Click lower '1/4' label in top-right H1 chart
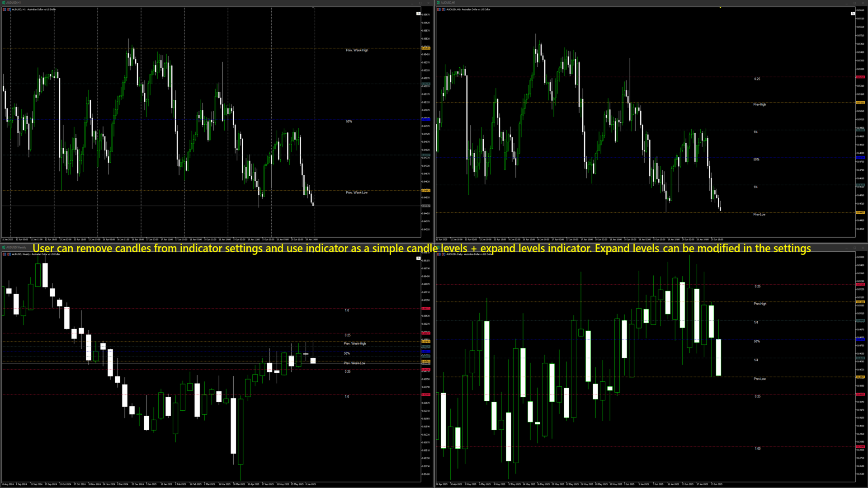This screenshot has height=488, width=868. (x=755, y=187)
